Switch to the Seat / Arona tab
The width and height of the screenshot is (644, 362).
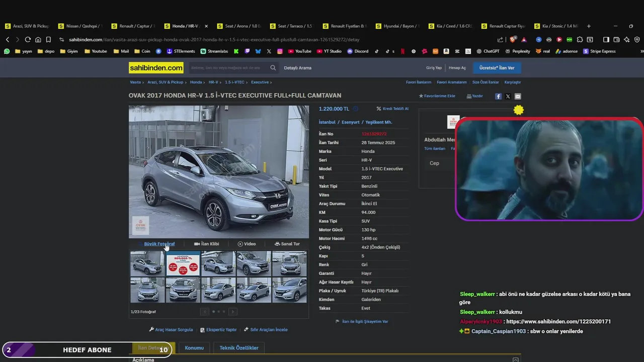coord(239,26)
